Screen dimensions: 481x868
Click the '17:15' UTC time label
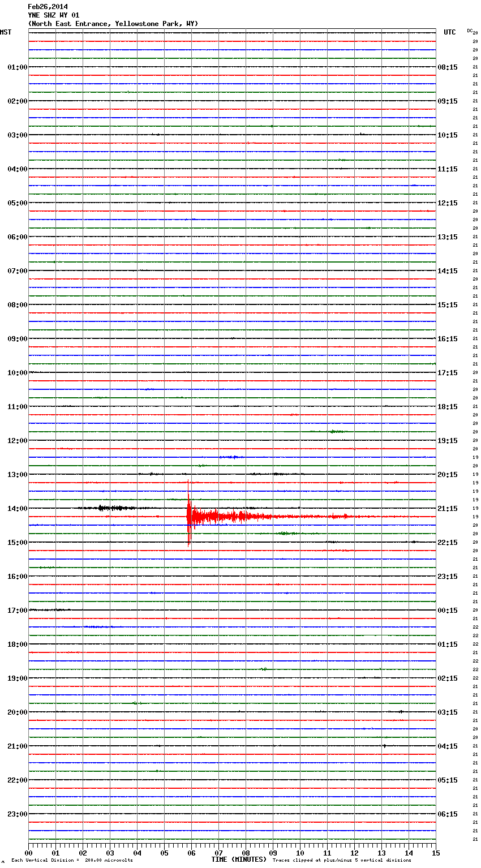click(x=448, y=373)
